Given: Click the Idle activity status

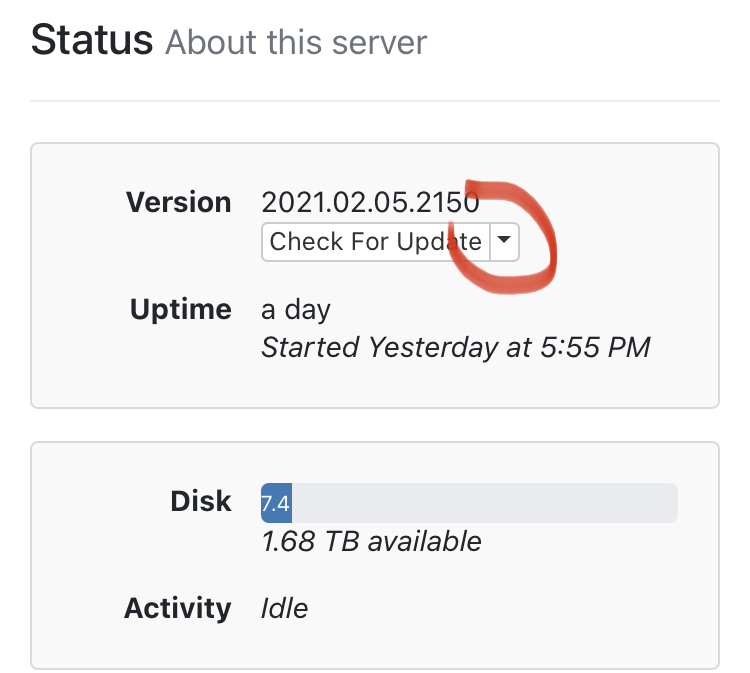Looking at the screenshot, I should tap(284, 607).
